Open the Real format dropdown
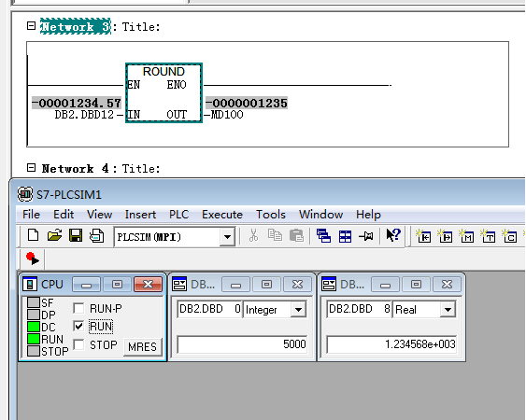The width and height of the screenshot is (526, 420). click(x=448, y=309)
